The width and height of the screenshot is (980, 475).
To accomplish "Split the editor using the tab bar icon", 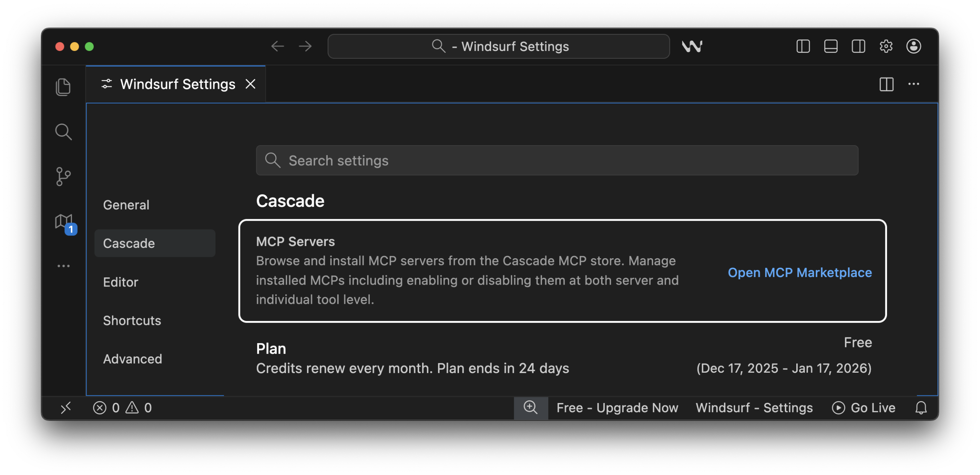I will [x=887, y=84].
